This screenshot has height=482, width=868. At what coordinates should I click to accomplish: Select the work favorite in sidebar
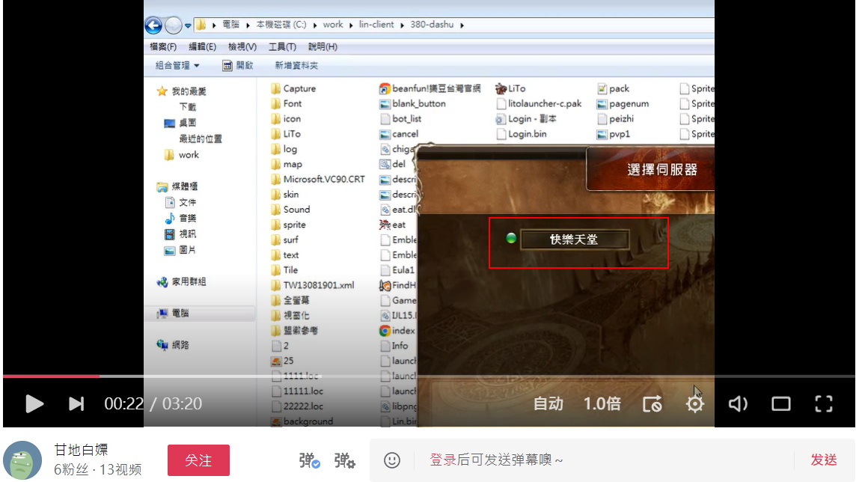click(182, 155)
